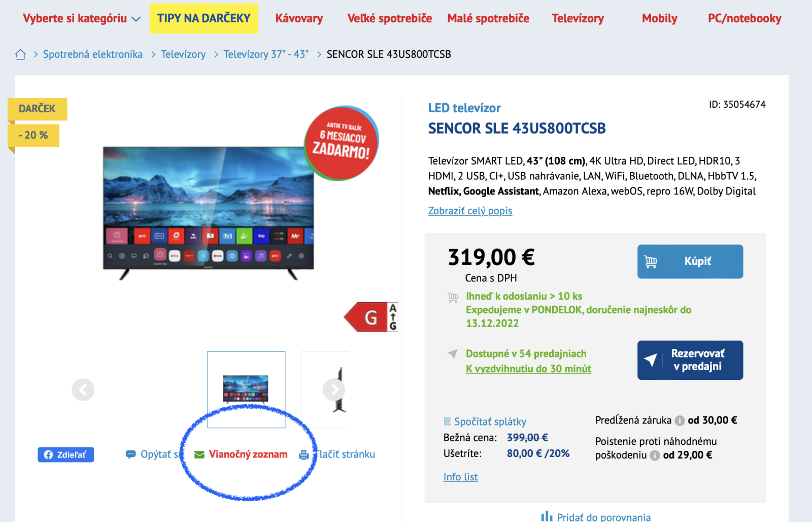Open info icon beside Predĺžená záruka
The image size is (812, 522).
(680, 420)
